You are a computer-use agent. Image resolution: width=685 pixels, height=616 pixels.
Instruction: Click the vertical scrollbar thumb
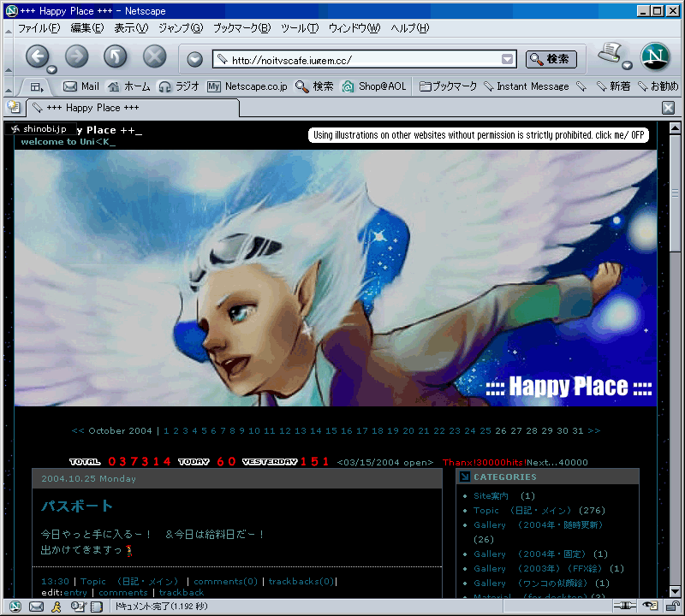click(x=675, y=192)
